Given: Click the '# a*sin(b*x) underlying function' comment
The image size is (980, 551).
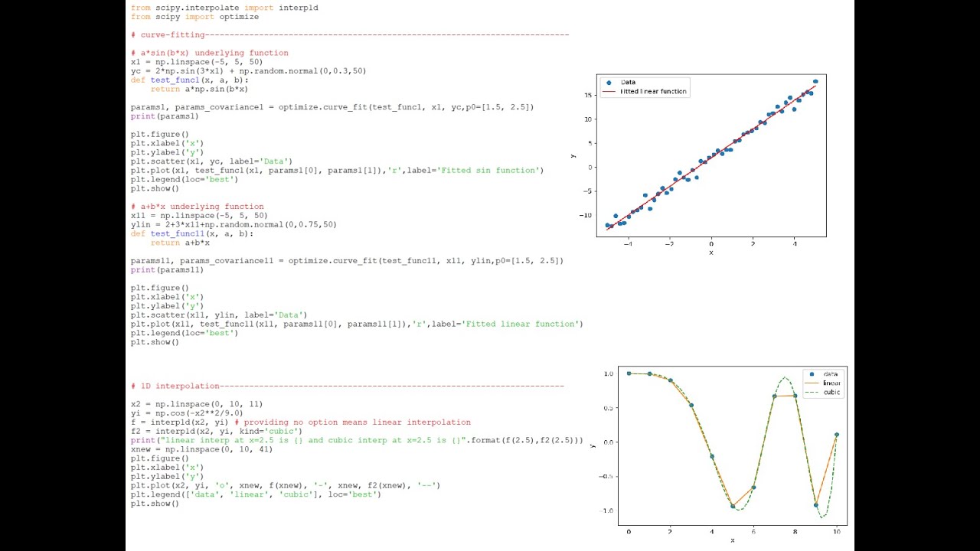Looking at the screenshot, I should point(209,53).
